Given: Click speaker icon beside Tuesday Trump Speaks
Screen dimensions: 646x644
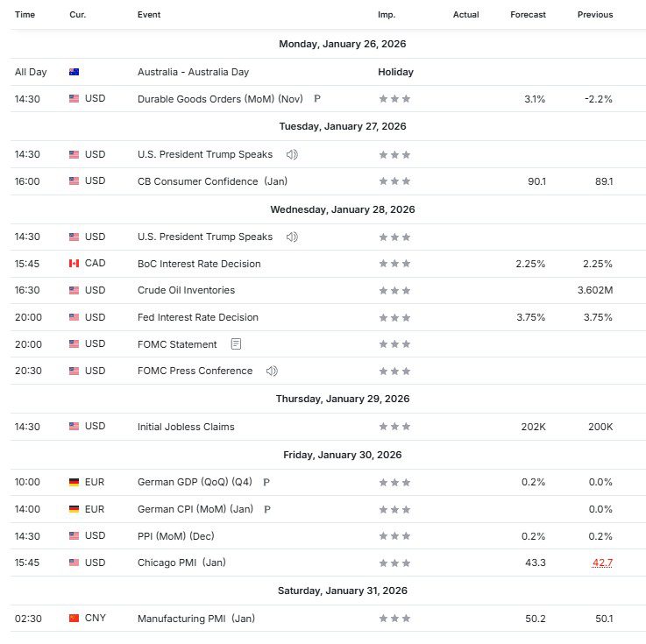Looking at the screenshot, I should [292, 154].
